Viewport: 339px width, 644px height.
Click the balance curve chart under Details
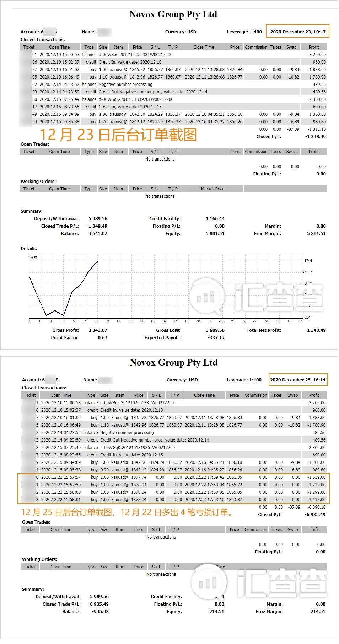(166, 287)
